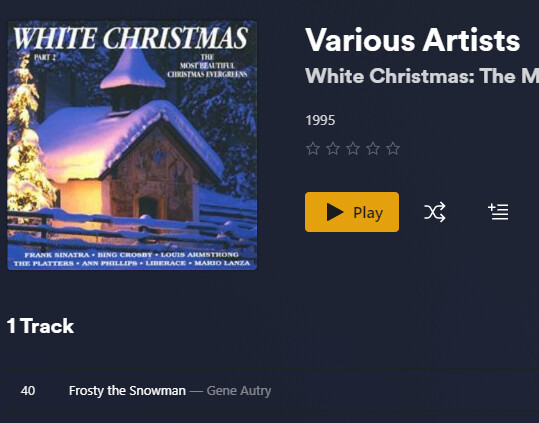539x423 pixels.
Task: Click the 1995 release year text
Action: (x=320, y=121)
